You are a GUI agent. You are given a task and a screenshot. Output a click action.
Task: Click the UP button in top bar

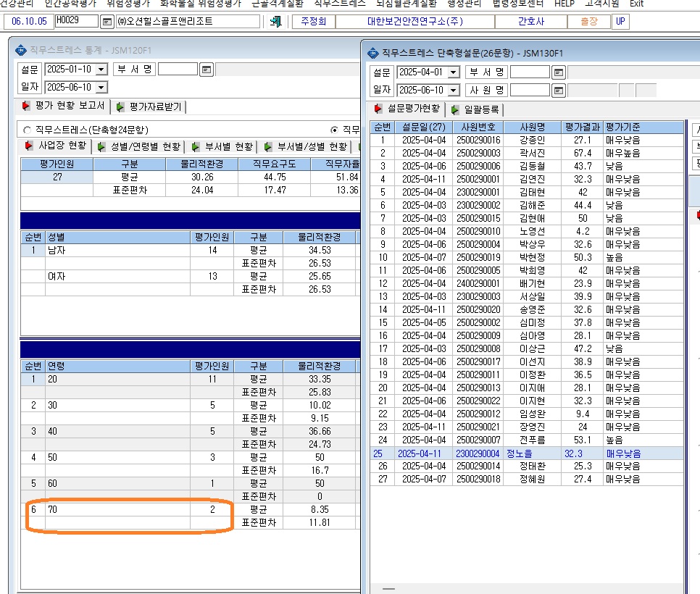pos(620,22)
